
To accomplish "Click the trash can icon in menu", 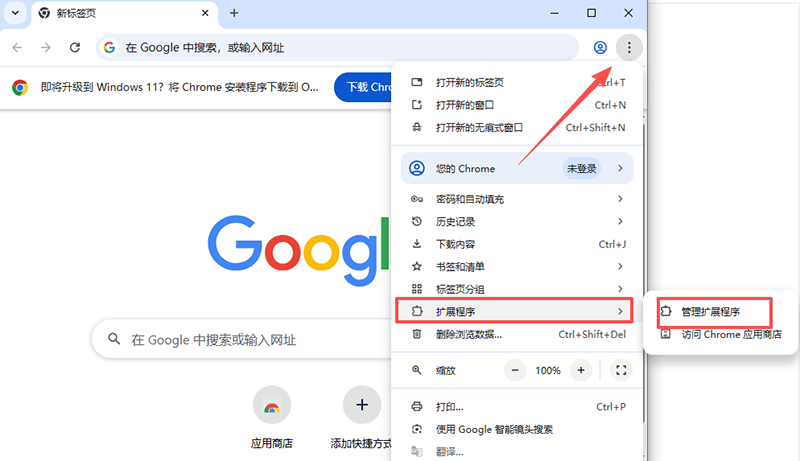I will coord(417,334).
